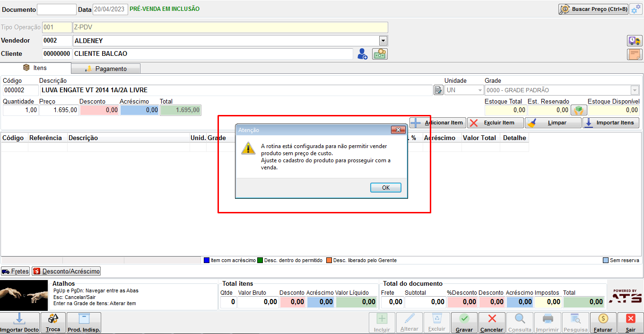Click the Excluir Item button
This screenshot has width=644, height=334.
point(496,123)
